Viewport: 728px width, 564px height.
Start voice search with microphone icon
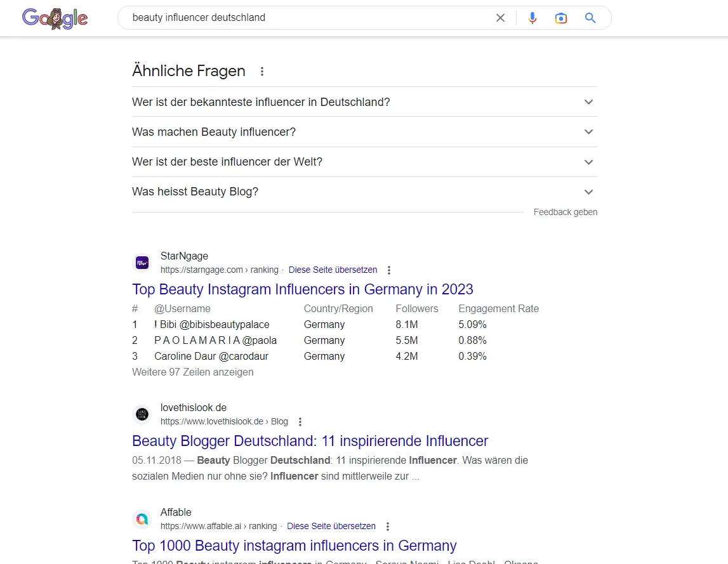533,18
